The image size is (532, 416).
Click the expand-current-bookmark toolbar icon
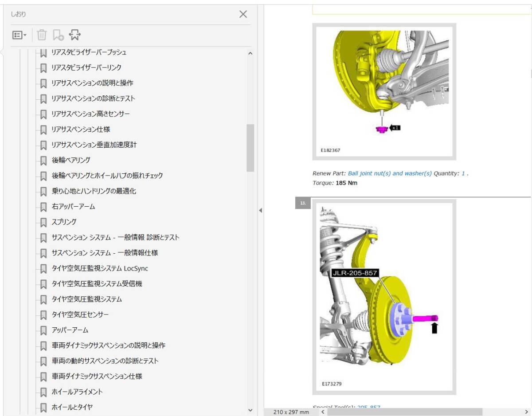[x=75, y=35]
